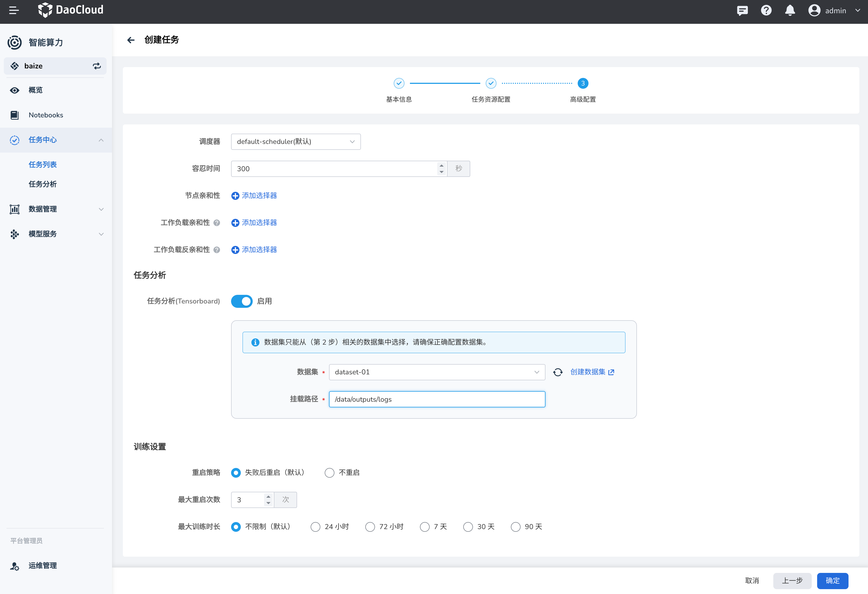Click the 挂载路径 mount path input field

[437, 399]
